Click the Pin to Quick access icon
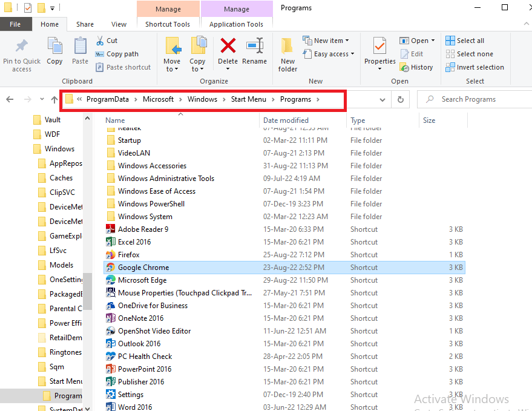Image resolution: width=532 pixels, height=411 pixels. [x=21, y=46]
